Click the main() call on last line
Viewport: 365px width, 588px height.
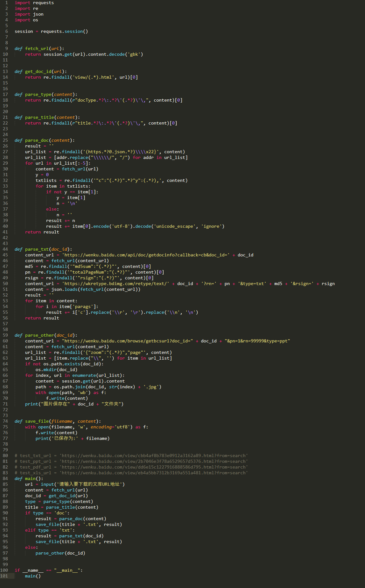(x=33, y=576)
